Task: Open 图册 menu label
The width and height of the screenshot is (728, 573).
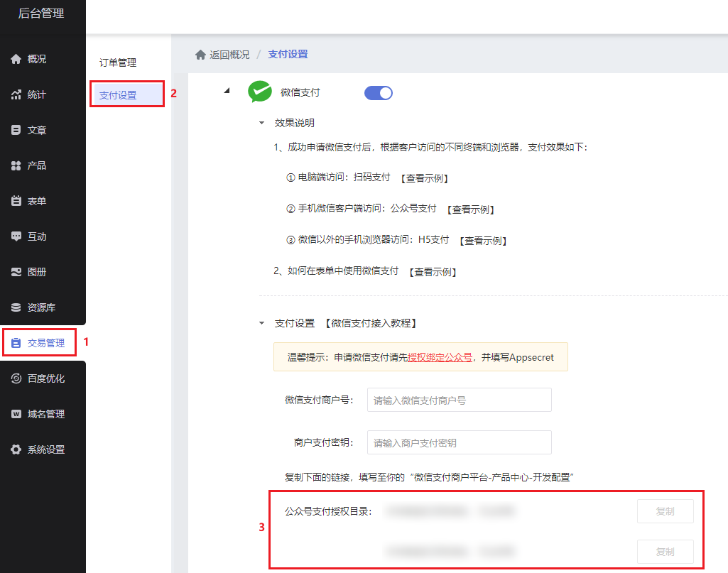Action: 37,272
